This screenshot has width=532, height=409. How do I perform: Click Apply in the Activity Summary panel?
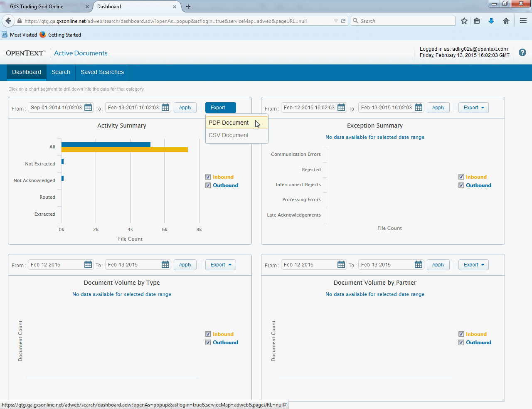[x=185, y=108]
